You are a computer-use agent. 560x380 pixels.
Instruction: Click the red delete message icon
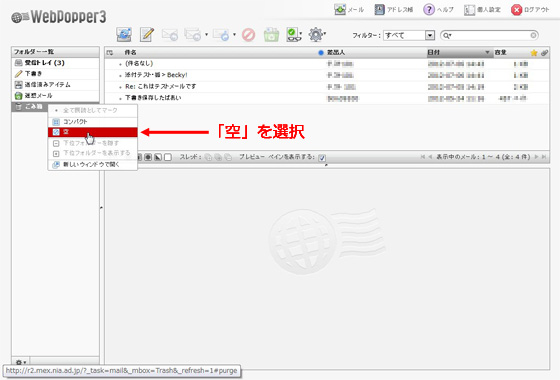(x=249, y=35)
